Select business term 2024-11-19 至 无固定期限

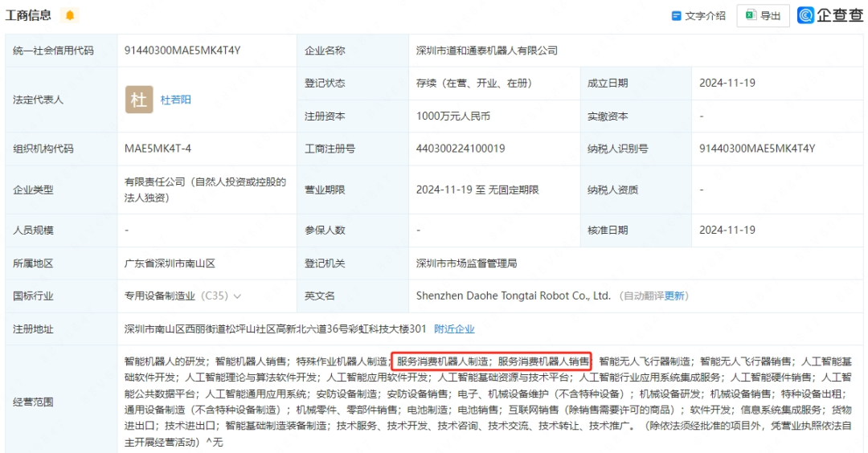[x=477, y=190]
